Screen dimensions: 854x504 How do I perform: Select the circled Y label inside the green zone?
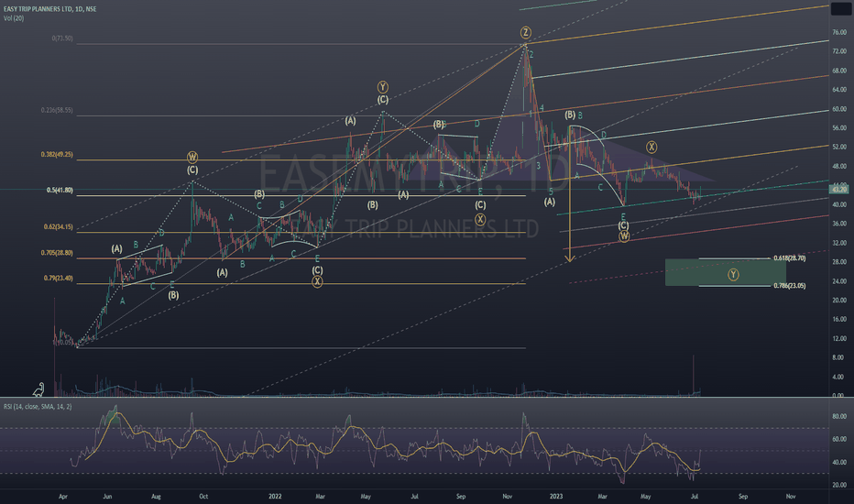coord(733,275)
